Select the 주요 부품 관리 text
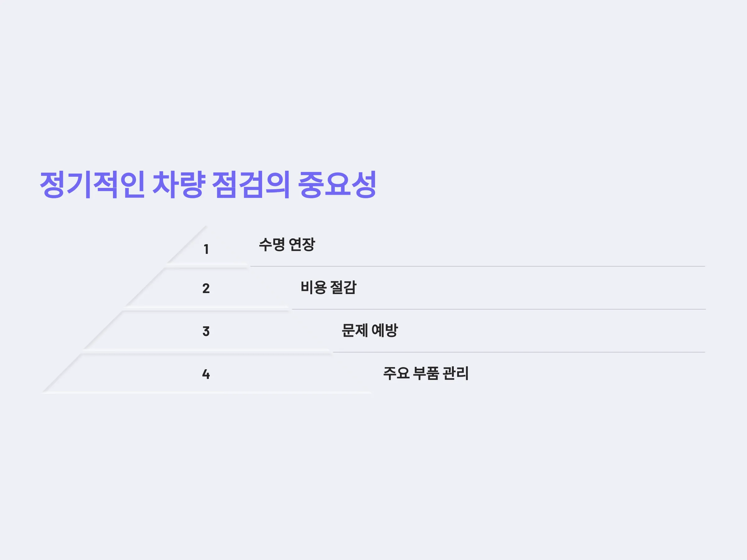This screenshot has height=560, width=747. (x=426, y=373)
